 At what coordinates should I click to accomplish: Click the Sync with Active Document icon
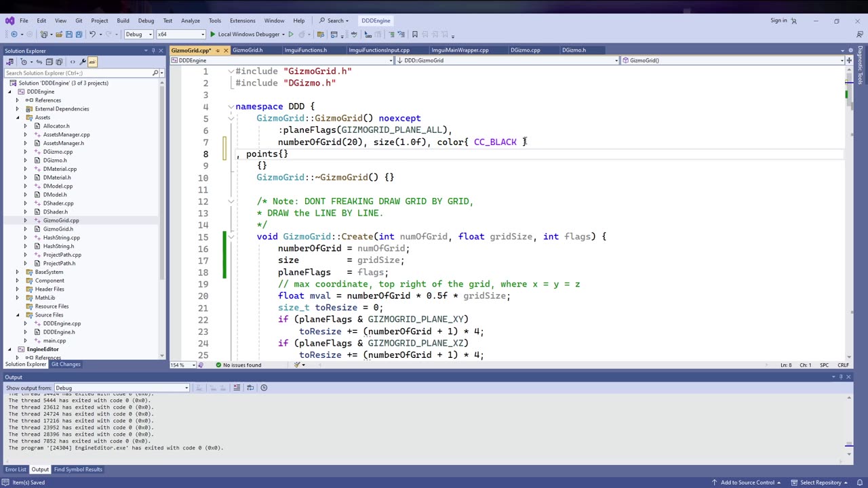pos(39,62)
